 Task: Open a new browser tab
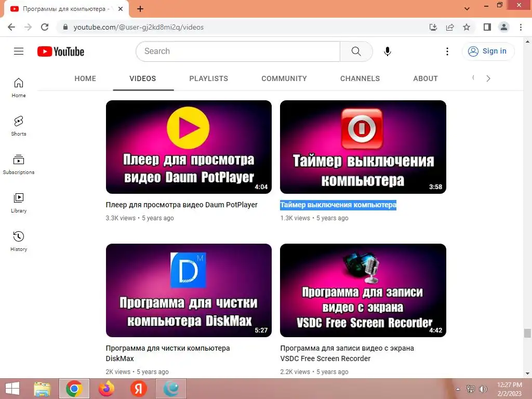pos(140,9)
